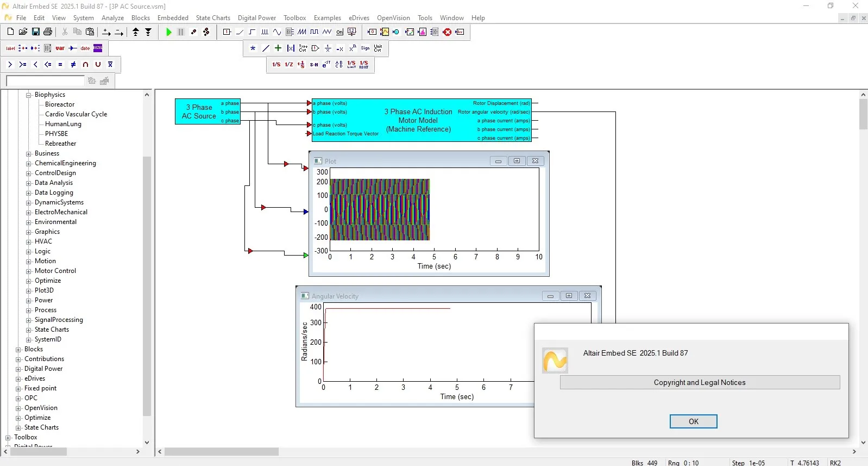This screenshot has width=868, height=466.
Task: Insert a square wave block
Action: 315,32
